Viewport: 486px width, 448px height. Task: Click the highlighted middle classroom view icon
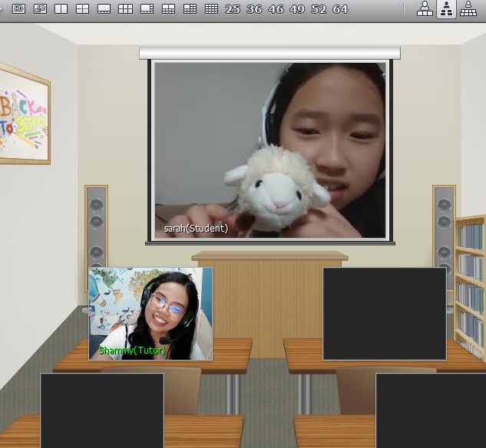(x=445, y=9)
